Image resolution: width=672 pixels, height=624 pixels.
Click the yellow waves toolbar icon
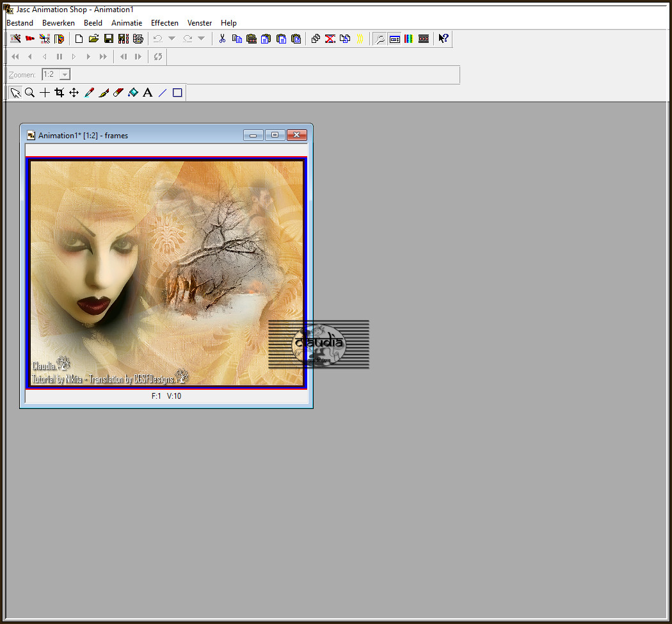coord(360,38)
